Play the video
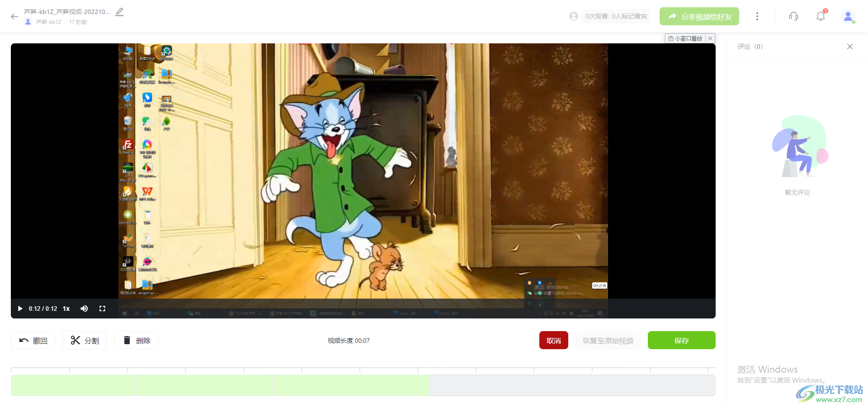The height and width of the screenshot is (407, 868). 20,309
